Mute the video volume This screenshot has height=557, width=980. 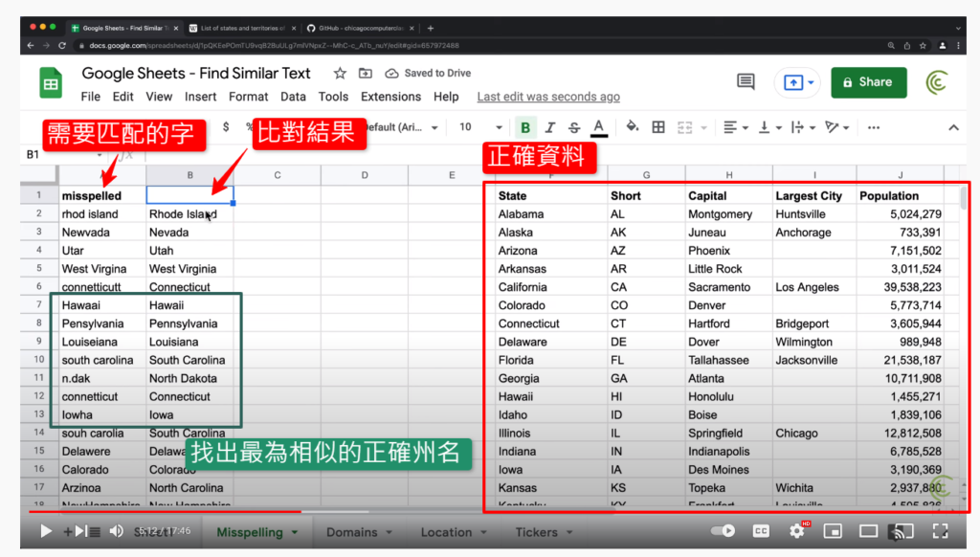pyautogui.click(x=116, y=531)
